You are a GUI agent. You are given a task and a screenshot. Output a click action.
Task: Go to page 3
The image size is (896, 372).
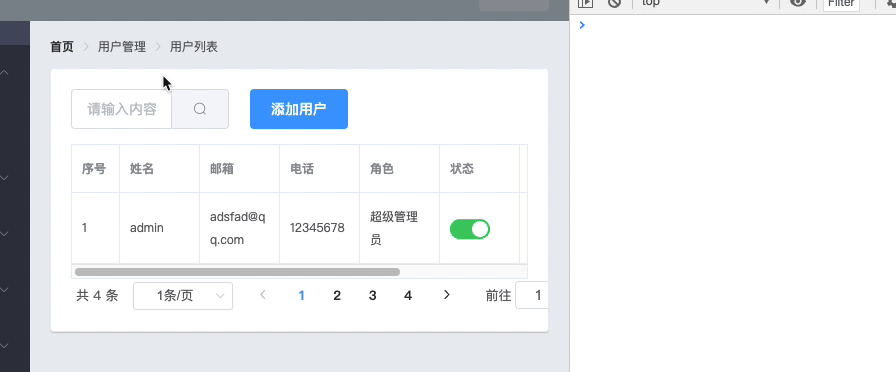[373, 295]
